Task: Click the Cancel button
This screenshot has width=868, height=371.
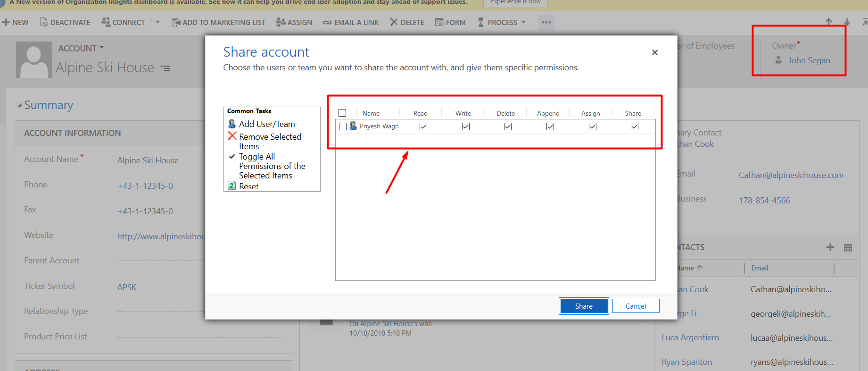Action: [636, 306]
